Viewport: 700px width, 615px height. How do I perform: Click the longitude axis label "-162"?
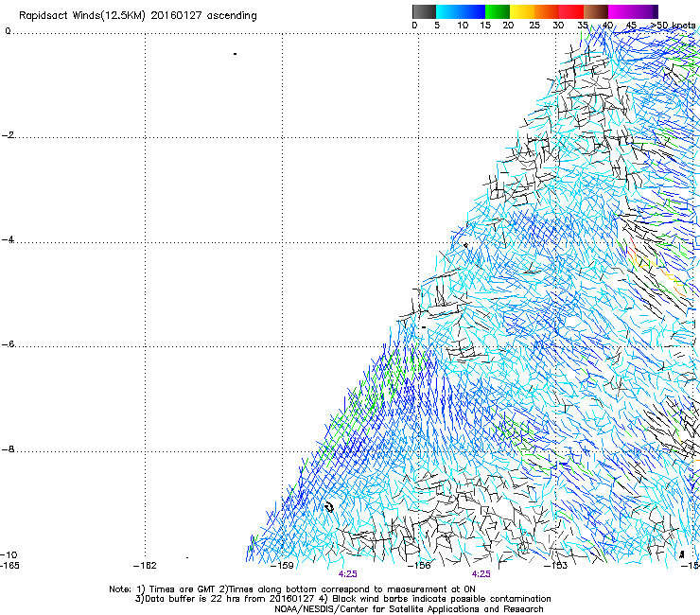pos(145,566)
